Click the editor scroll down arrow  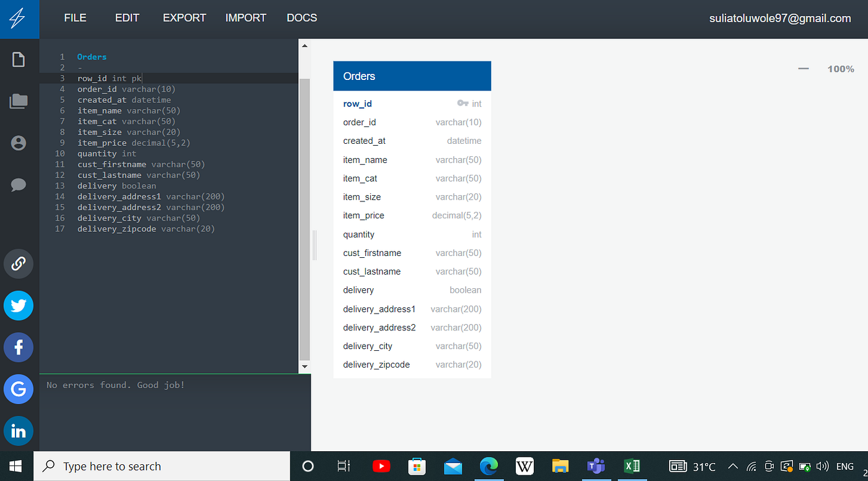click(304, 367)
